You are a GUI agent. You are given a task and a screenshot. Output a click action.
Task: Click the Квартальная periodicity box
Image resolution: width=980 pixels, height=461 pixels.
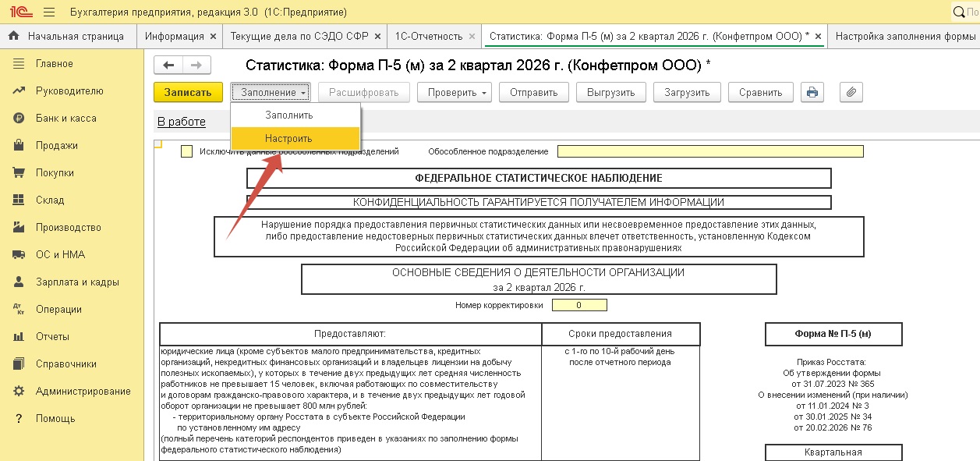833,452
